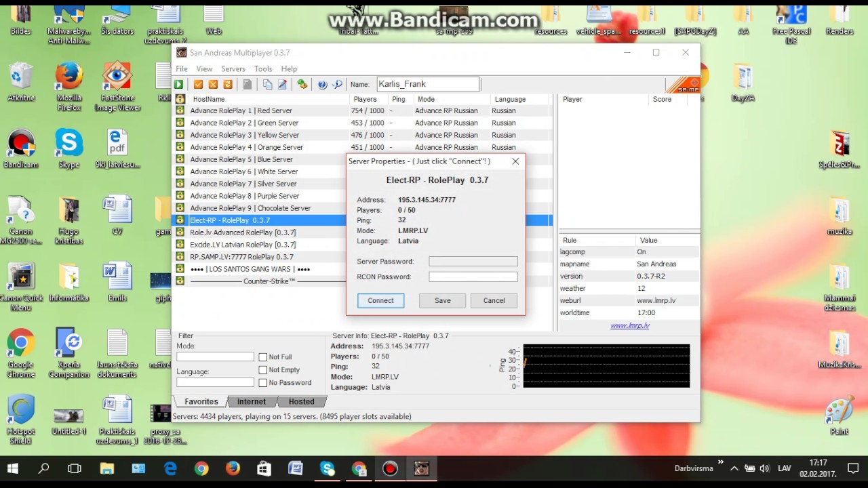Click the green Connect play icon in toolbar
868x488 pixels.
(179, 84)
